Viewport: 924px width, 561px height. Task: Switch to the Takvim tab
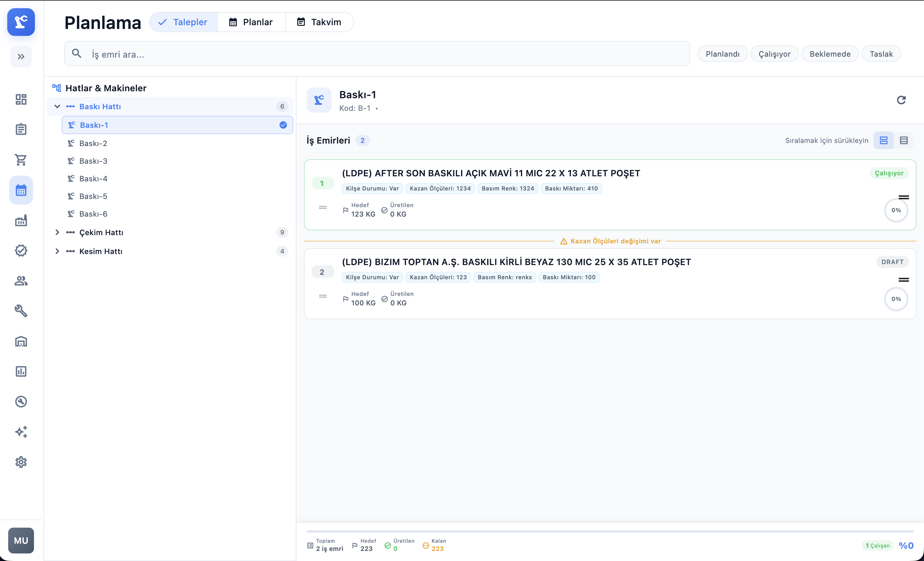[319, 22]
